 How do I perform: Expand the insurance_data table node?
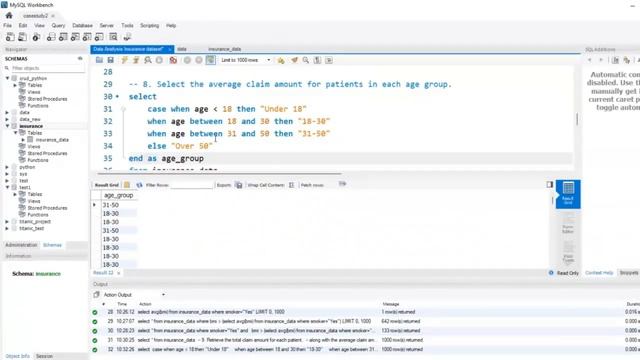coord(23,140)
